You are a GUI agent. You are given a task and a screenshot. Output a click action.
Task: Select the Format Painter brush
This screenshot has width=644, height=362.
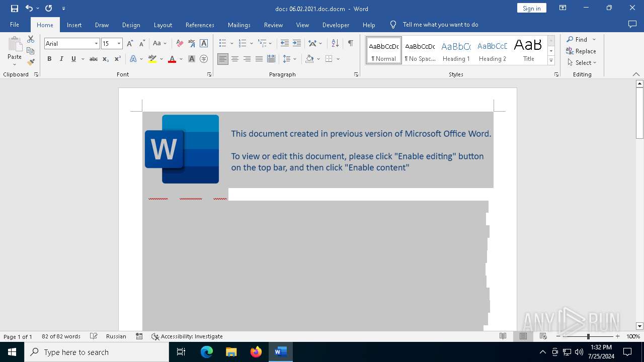pos(31,62)
